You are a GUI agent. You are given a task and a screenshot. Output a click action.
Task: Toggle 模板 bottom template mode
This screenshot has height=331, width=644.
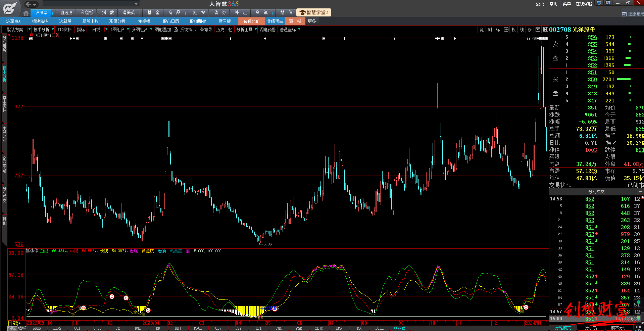point(22,328)
